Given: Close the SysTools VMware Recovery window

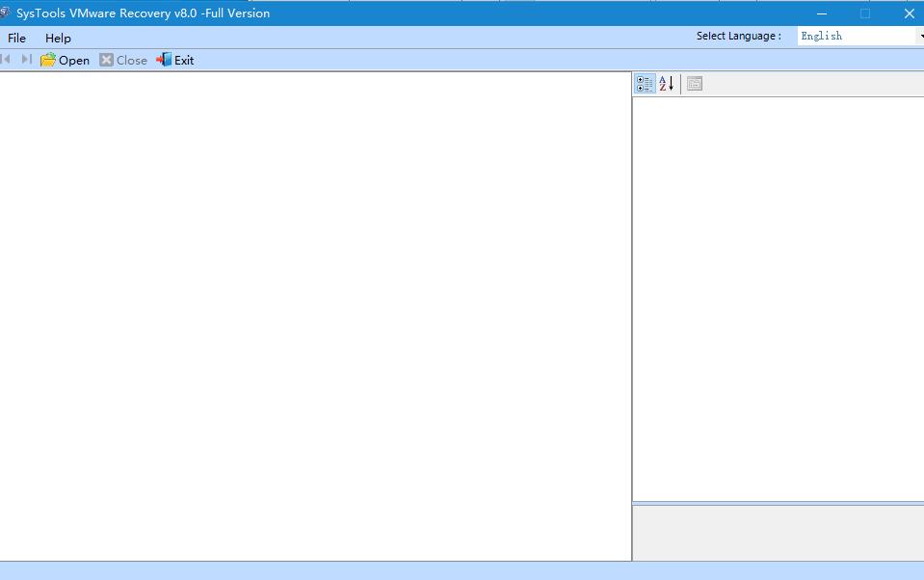Looking at the screenshot, I should coord(909,13).
